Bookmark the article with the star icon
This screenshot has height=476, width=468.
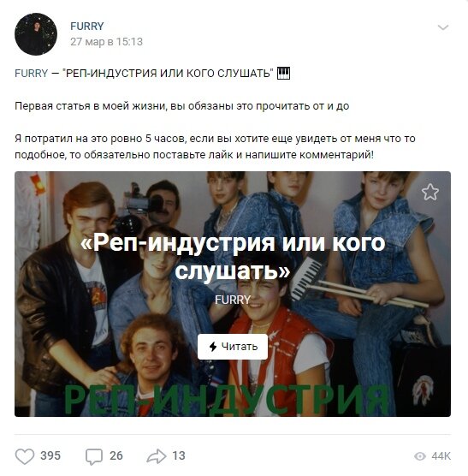click(430, 192)
